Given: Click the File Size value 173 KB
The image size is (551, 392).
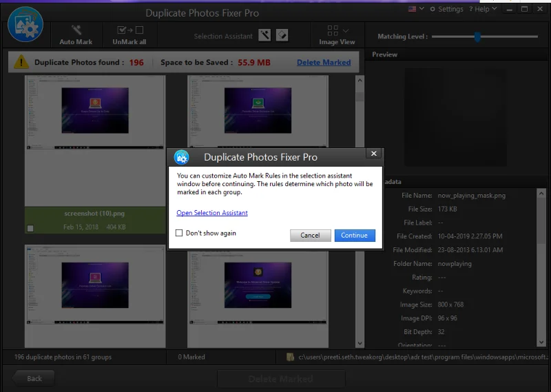Looking at the screenshot, I should (x=447, y=209).
